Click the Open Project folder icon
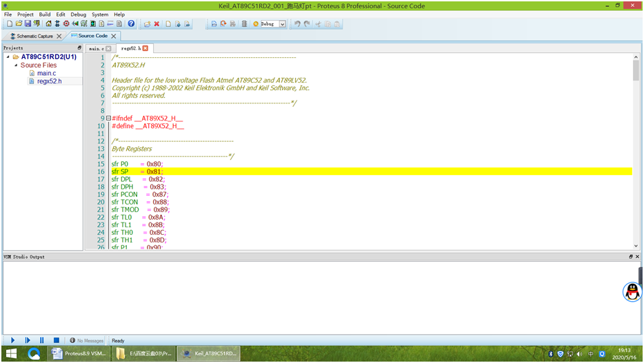Image resolution: width=644 pixels, height=363 pixels. coord(19,24)
